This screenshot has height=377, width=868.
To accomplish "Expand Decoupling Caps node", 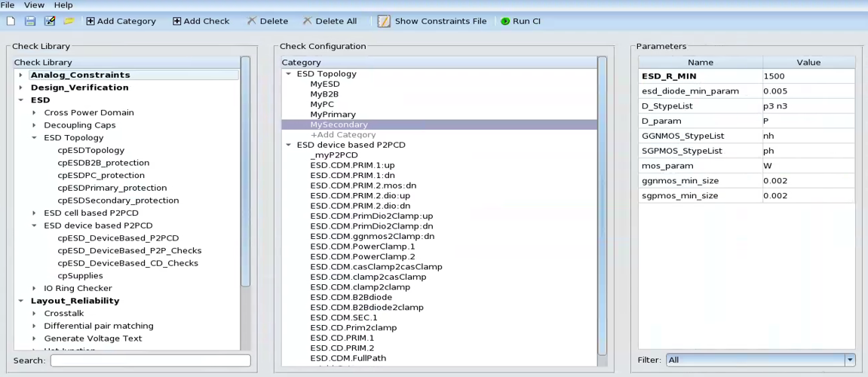I will coord(35,125).
